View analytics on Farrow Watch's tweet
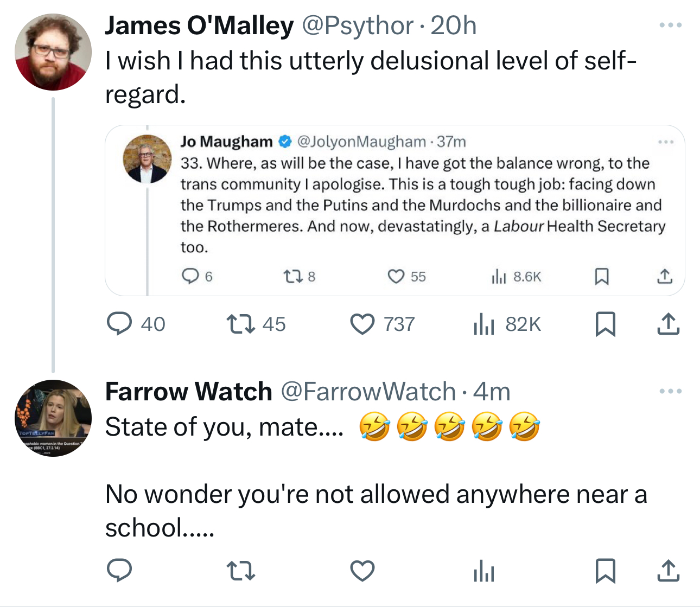Viewport: 700px width, 613px height. [x=484, y=571]
